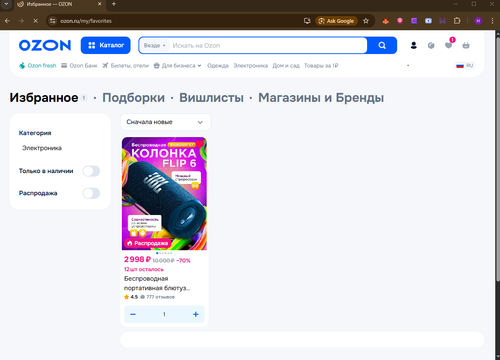Stop page loading button
The image size is (500, 360).
point(35,21)
